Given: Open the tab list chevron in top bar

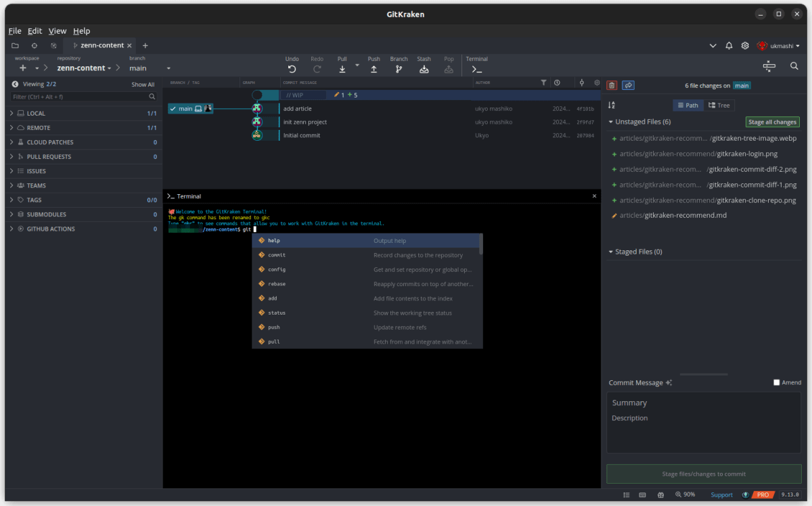Looking at the screenshot, I should click(x=713, y=45).
